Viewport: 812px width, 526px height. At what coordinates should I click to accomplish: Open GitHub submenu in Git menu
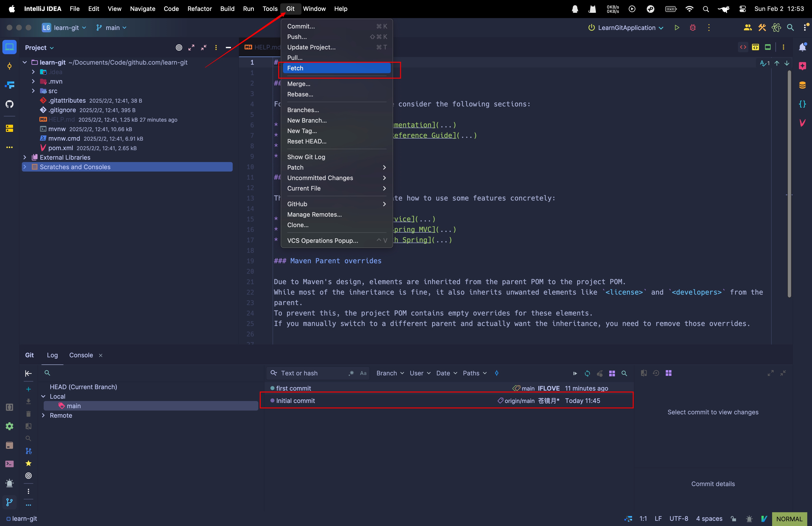336,204
